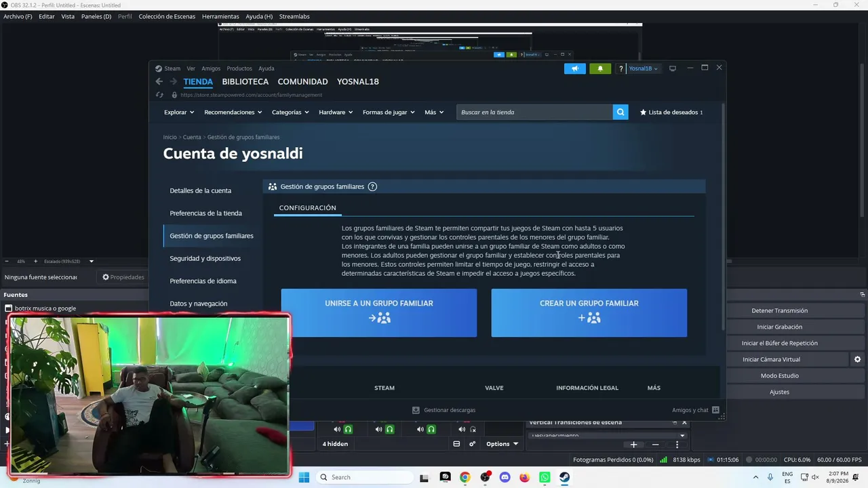Open advanced audio properties gears icon

coord(472,444)
